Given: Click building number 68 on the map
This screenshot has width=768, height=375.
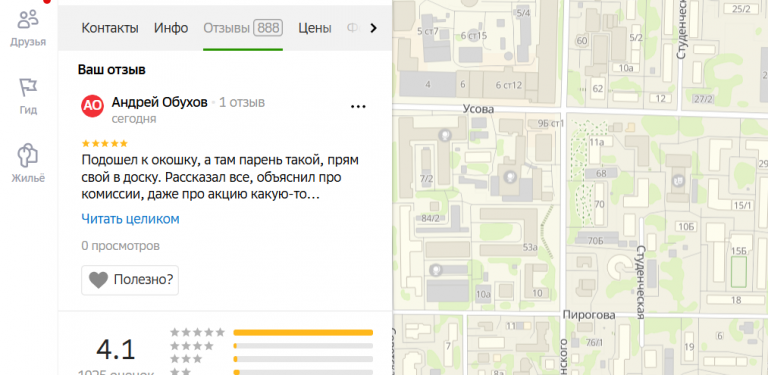Looking at the screenshot, I should click(x=601, y=173).
